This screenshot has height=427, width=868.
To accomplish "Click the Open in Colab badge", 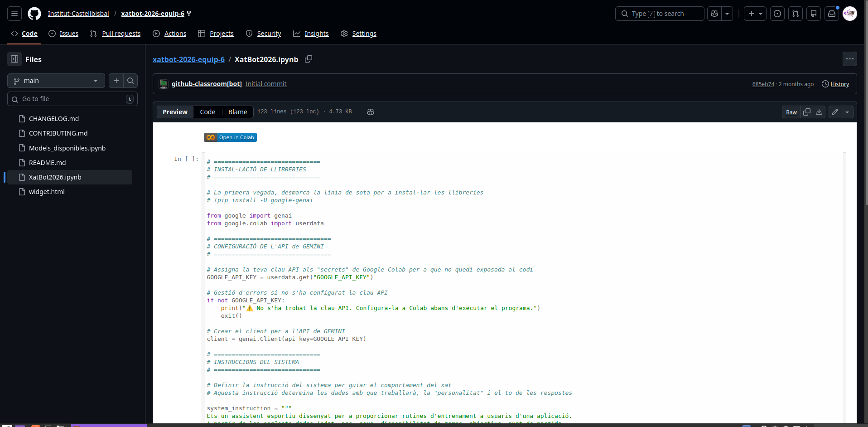I will pos(230,137).
